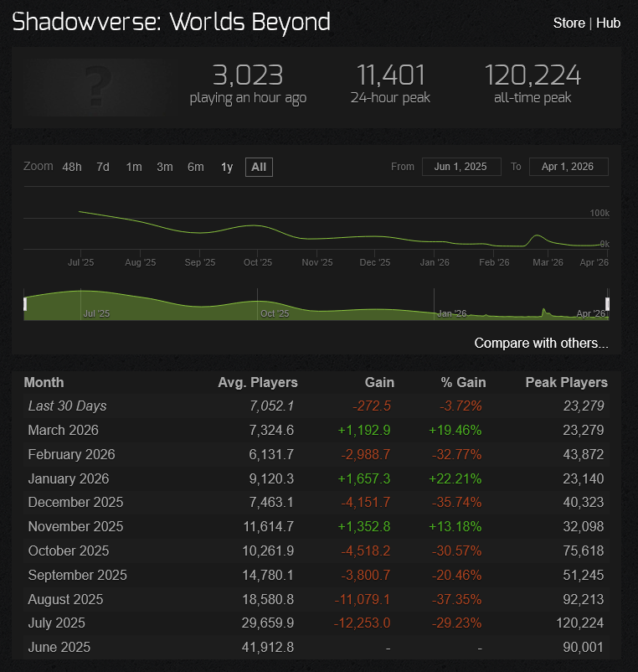Click the August 2025 row label
This screenshot has height=672, width=638.
pyautogui.click(x=65, y=599)
